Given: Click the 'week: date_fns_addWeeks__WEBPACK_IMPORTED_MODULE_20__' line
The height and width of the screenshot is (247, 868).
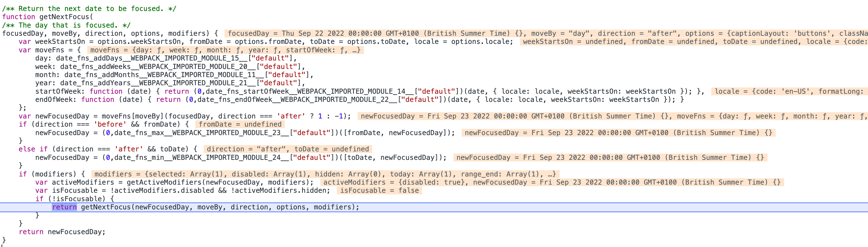Looking at the screenshot, I should [170, 67].
